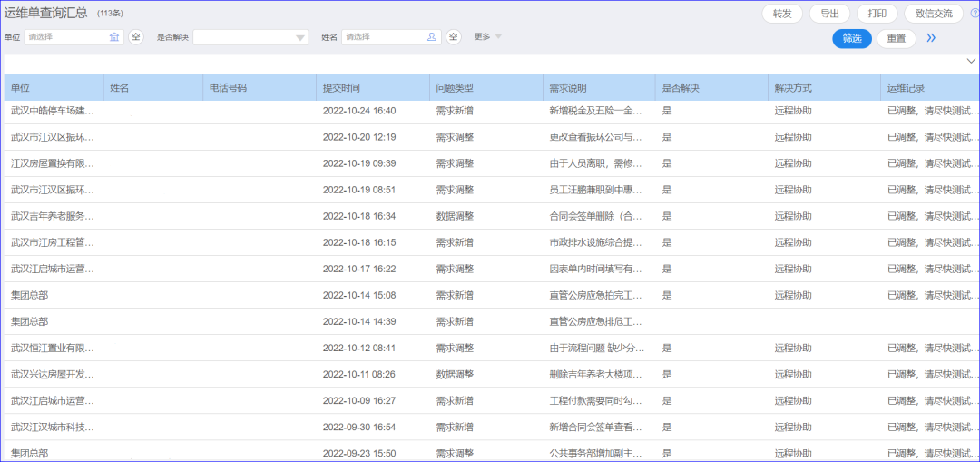Sort by the 单位 column header
Screen dimensions: 980x462
pyautogui.click(x=54, y=87)
